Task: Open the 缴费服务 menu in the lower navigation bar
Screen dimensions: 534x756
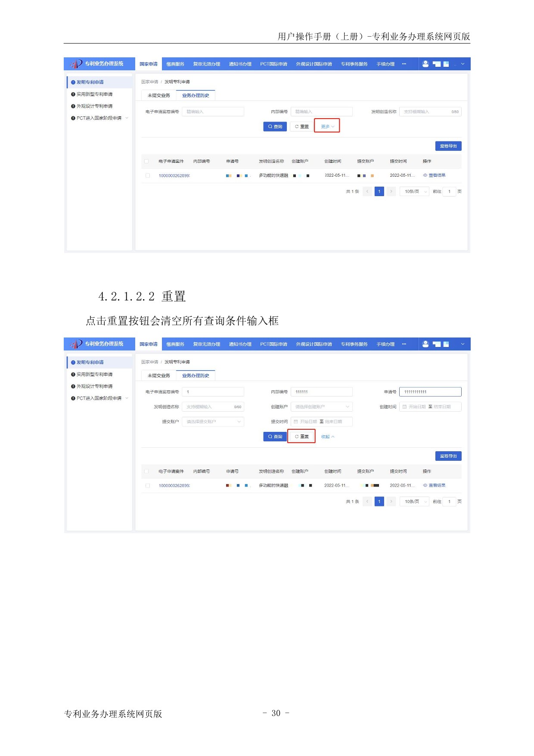Action: tap(175, 344)
